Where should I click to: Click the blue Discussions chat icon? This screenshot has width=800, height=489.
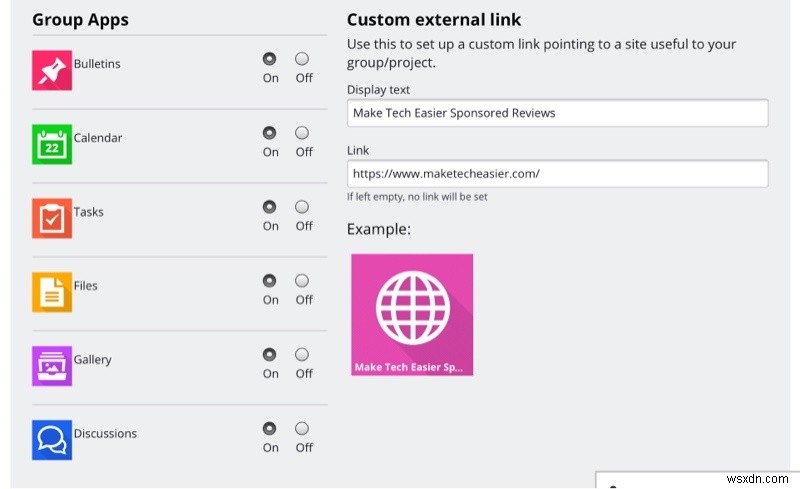(52, 440)
